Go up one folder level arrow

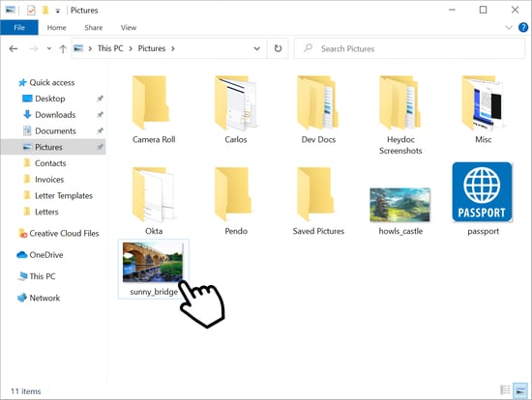[63, 49]
